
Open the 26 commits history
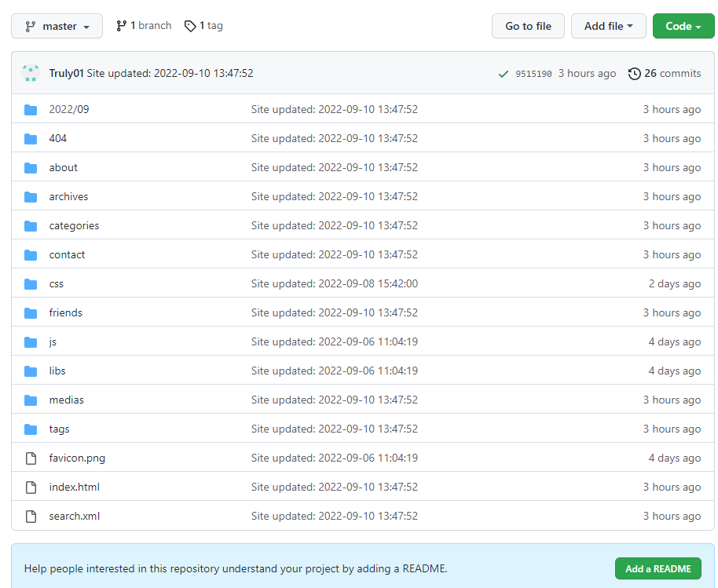click(x=665, y=73)
